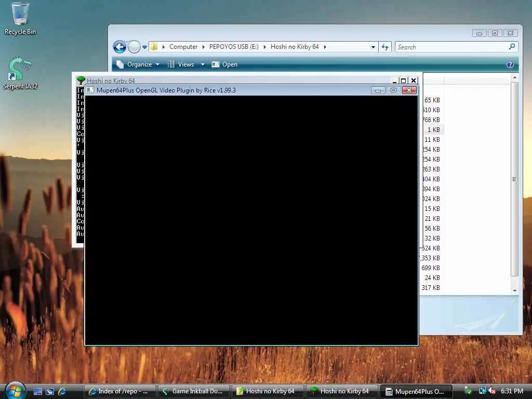Maximize the Hoshi no Kirby 64 console window
532x399 pixels.
click(x=403, y=81)
